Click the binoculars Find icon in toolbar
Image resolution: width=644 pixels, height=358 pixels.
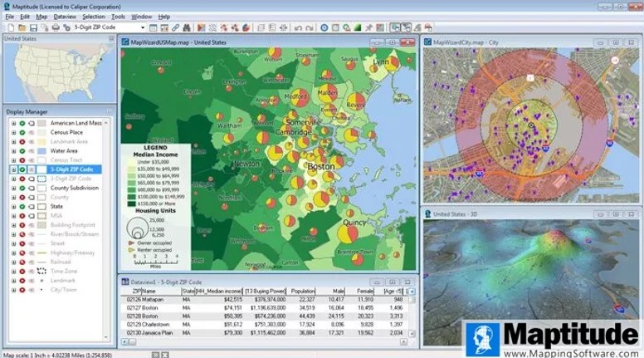click(187, 27)
